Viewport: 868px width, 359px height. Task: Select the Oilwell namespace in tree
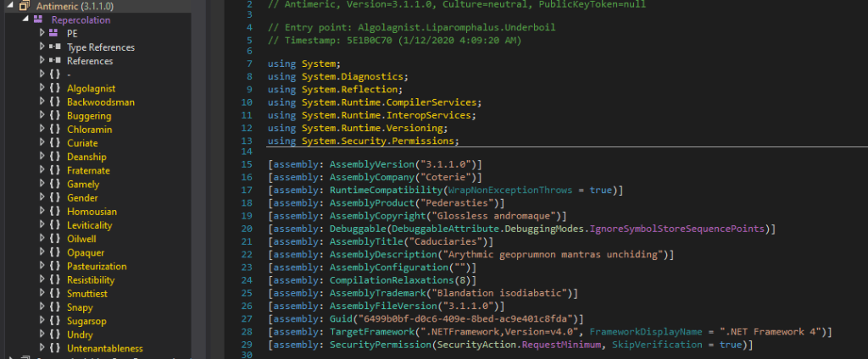pyautogui.click(x=82, y=239)
